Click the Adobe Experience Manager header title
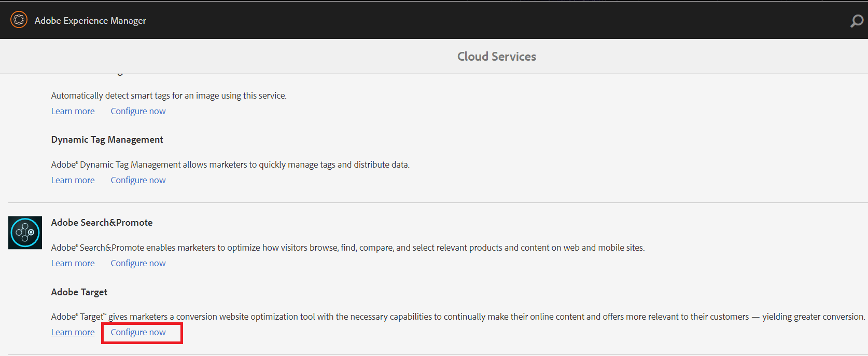The width and height of the screenshot is (868, 356). click(x=90, y=21)
